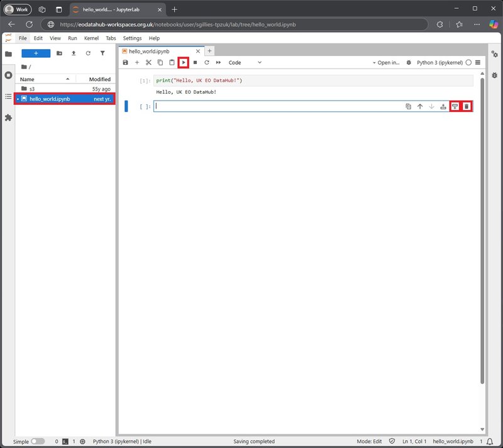503x448 pixels.
Task: Delete the active cell with trash icon
Action: click(467, 107)
